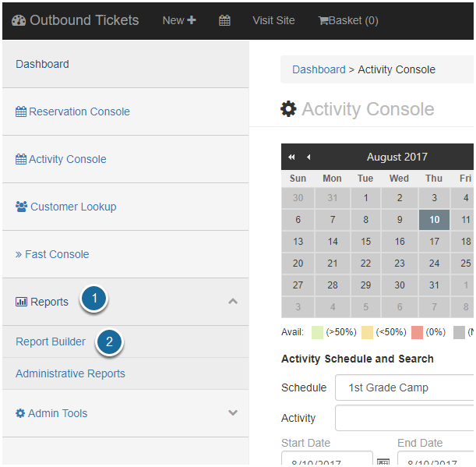Select August 17 on calendar
476x467 pixels.
434,242
